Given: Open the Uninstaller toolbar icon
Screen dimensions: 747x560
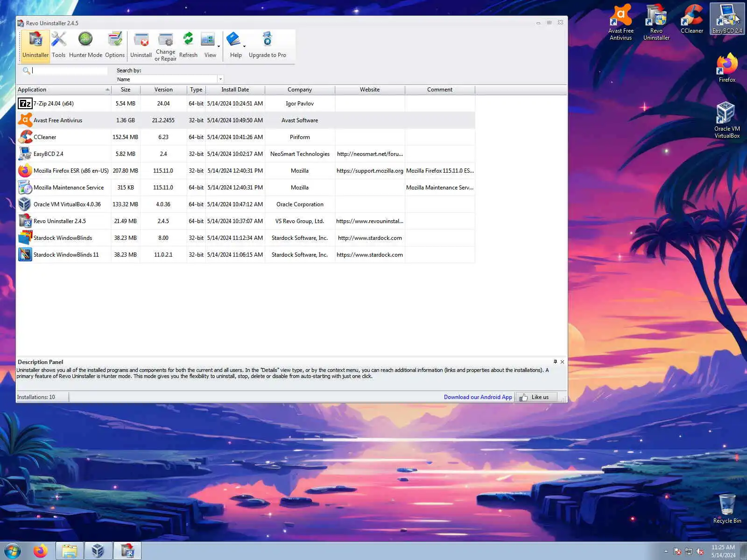Looking at the screenshot, I should 35,45.
